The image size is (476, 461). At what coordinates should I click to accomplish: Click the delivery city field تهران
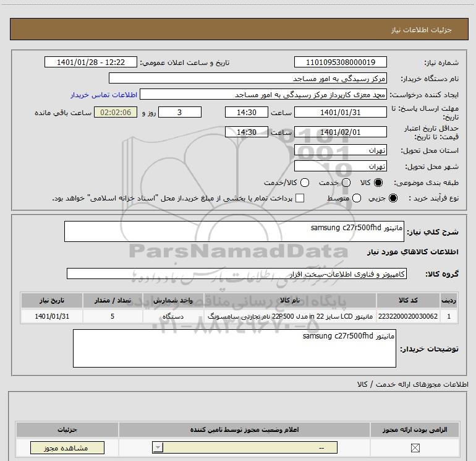click(x=340, y=166)
